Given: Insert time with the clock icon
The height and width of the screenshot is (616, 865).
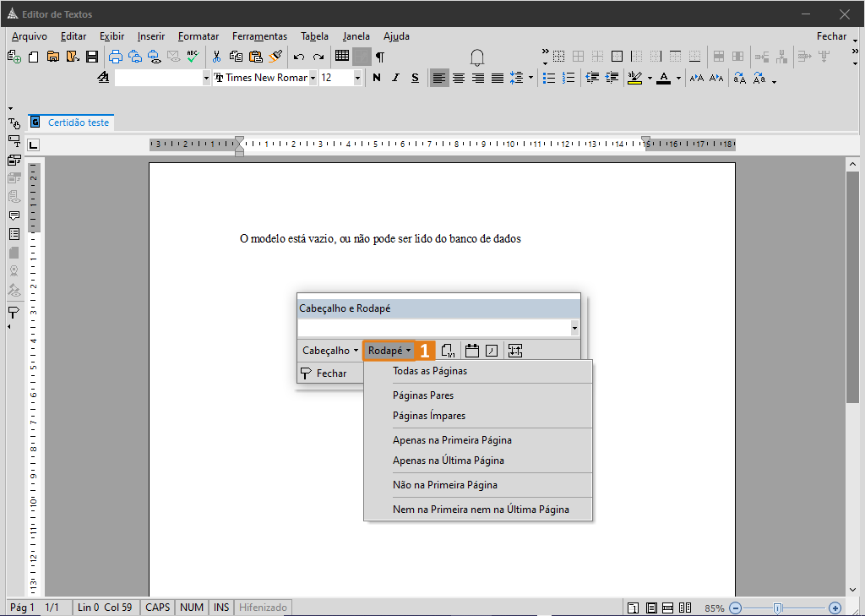Looking at the screenshot, I should (x=492, y=351).
